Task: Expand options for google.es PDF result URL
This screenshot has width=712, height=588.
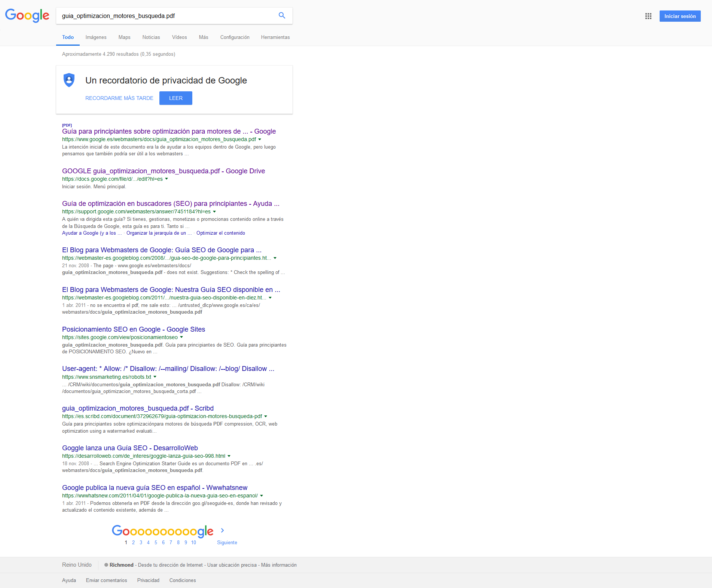Action: coord(260,139)
